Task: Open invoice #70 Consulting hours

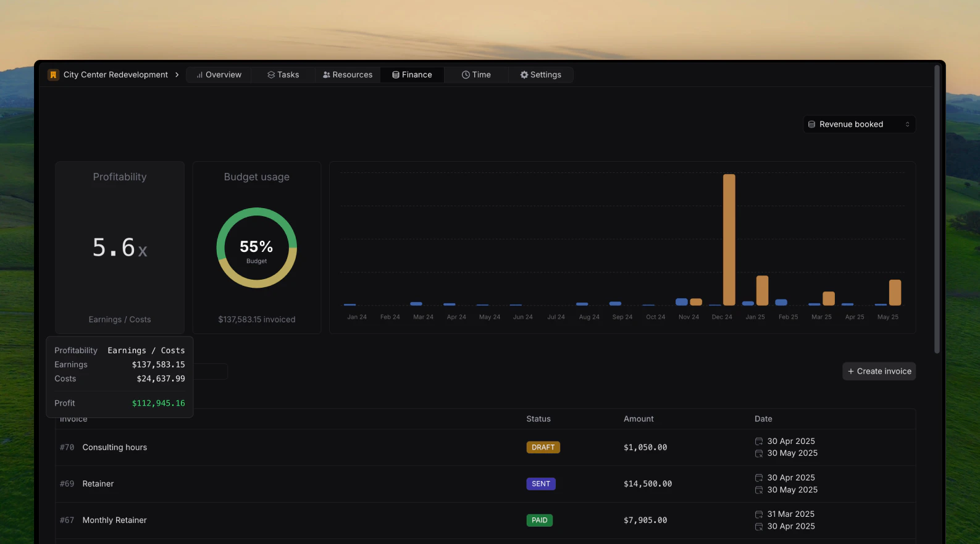Action: [x=485, y=448]
